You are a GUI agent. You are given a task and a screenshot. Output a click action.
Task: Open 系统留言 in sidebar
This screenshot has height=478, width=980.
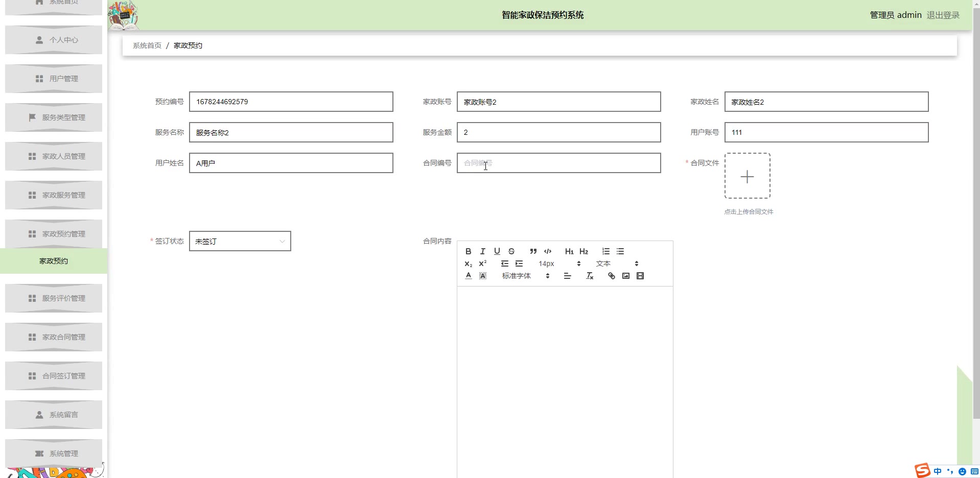[x=54, y=415]
